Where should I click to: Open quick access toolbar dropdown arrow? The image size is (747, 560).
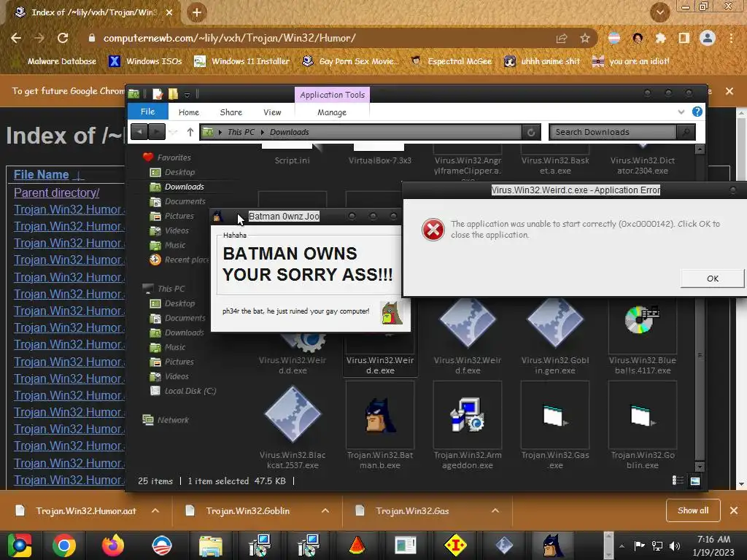tap(187, 95)
